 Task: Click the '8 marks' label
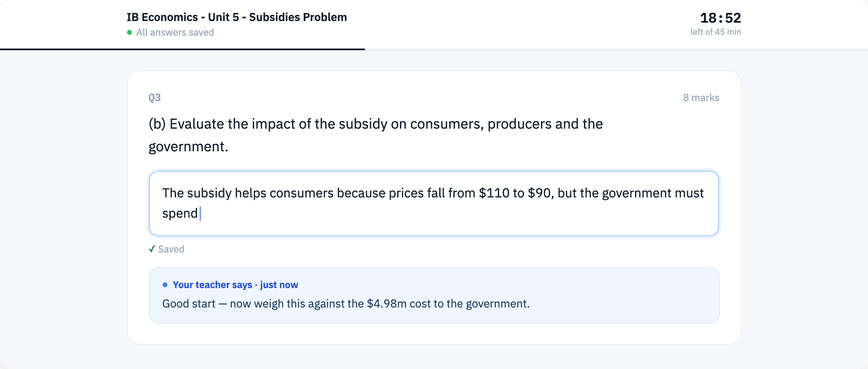(x=701, y=98)
